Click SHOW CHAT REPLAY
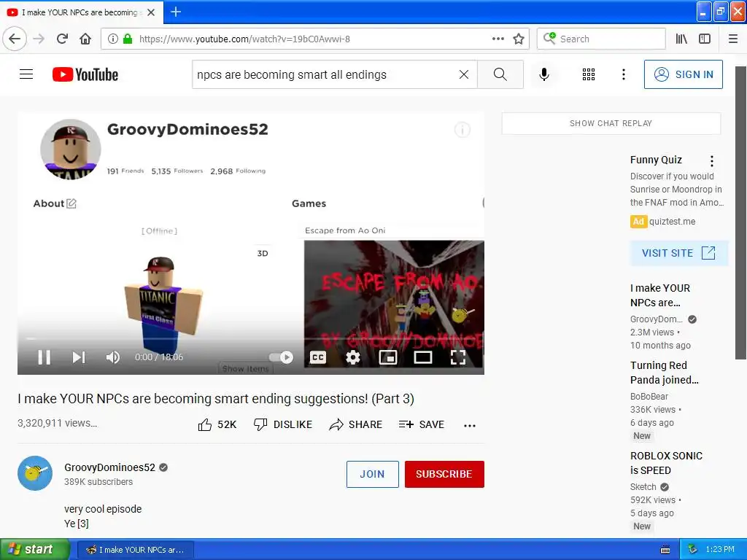 coord(611,123)
